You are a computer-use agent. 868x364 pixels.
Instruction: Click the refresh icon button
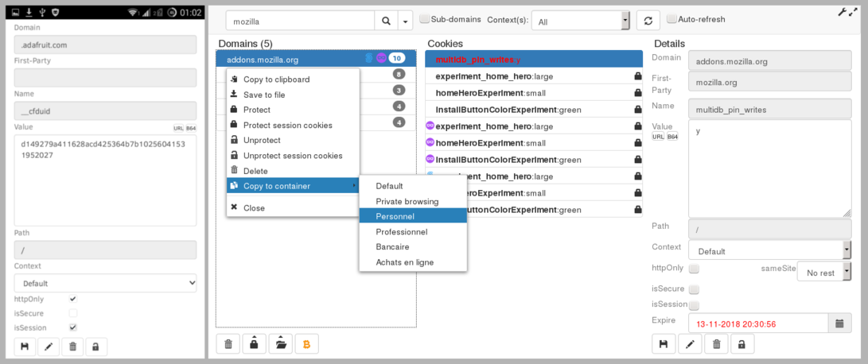pos(648,21)
